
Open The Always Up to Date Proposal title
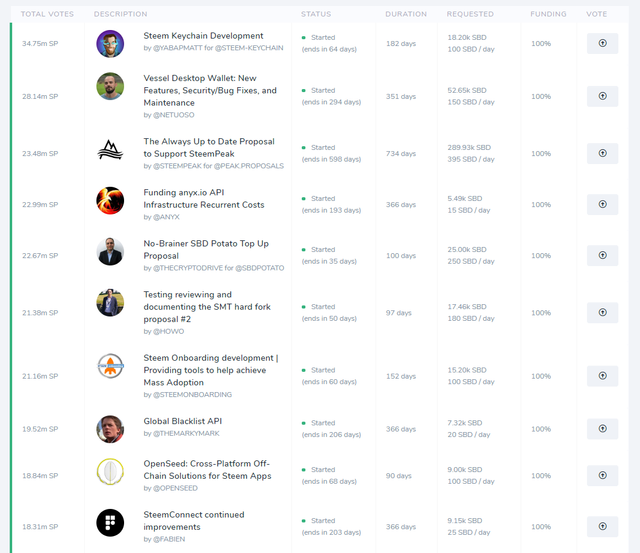(x=209, y=147)
